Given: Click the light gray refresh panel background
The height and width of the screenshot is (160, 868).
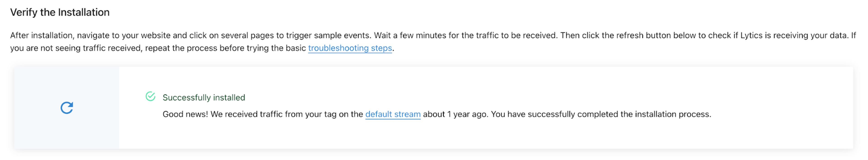Looking at the screenshot, I should pos(67,107).
